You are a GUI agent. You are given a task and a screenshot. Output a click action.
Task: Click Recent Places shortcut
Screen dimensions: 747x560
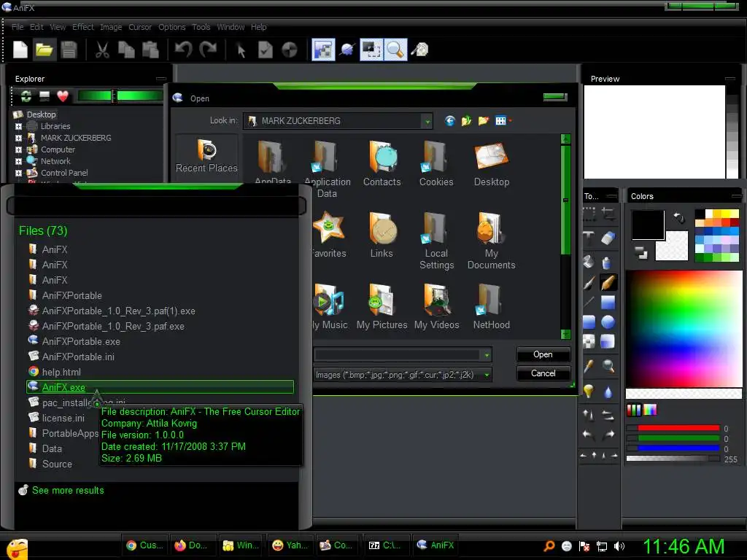[x=206, y=156]
